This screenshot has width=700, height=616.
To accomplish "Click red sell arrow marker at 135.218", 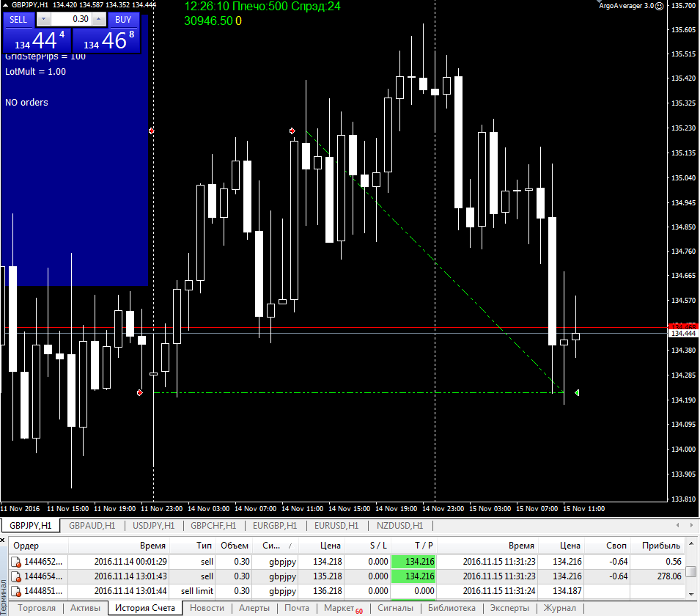I will tap(292, 131).
